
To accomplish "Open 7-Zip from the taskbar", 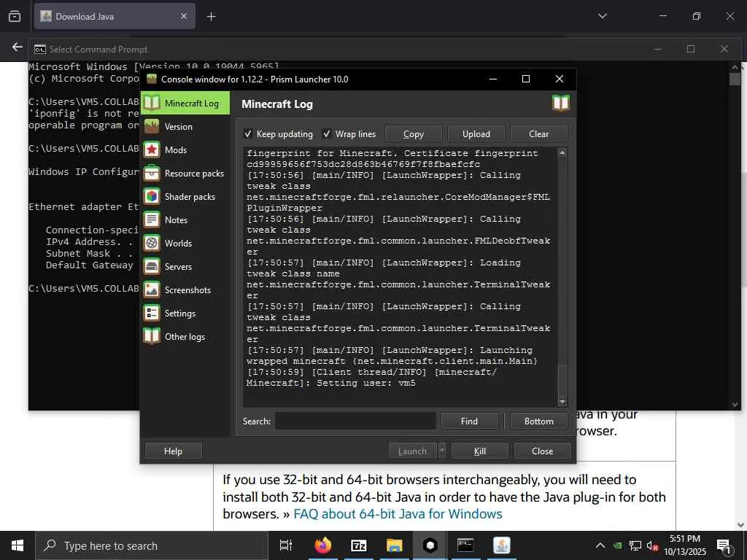I will tap(358, 545).
